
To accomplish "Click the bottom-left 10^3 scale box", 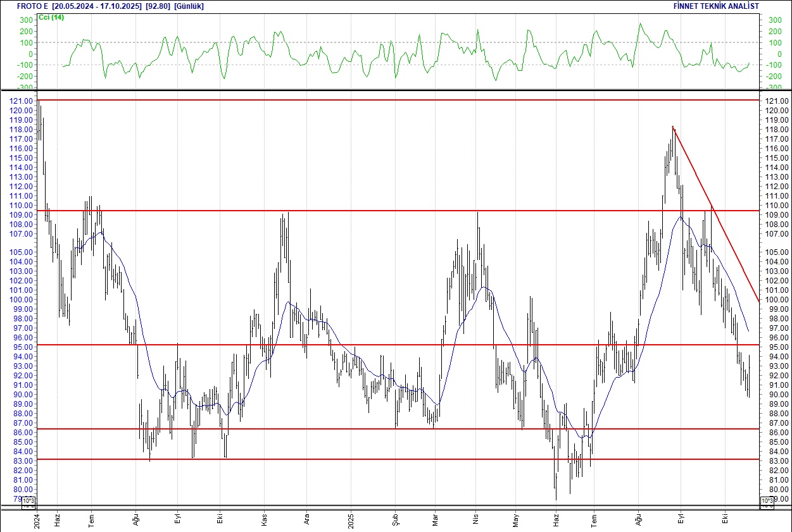I will coord(29,502).
